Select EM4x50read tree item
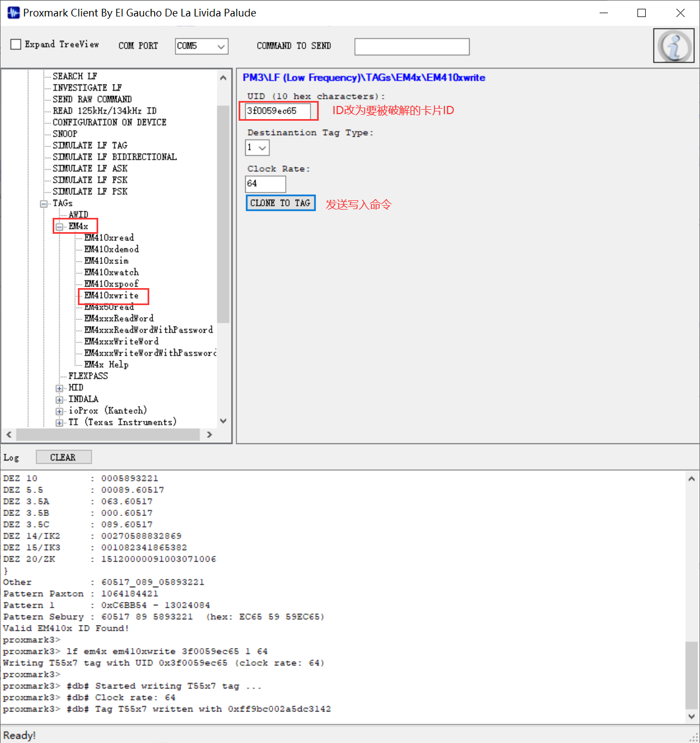 [109, 307]
